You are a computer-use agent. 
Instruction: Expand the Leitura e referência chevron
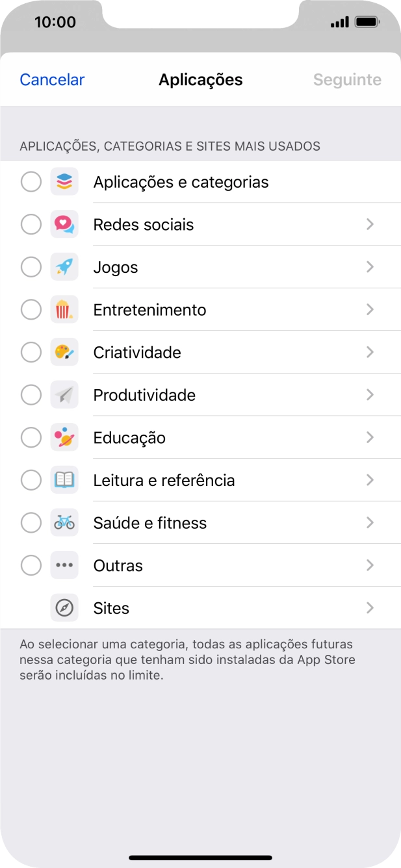pos(370,480)
